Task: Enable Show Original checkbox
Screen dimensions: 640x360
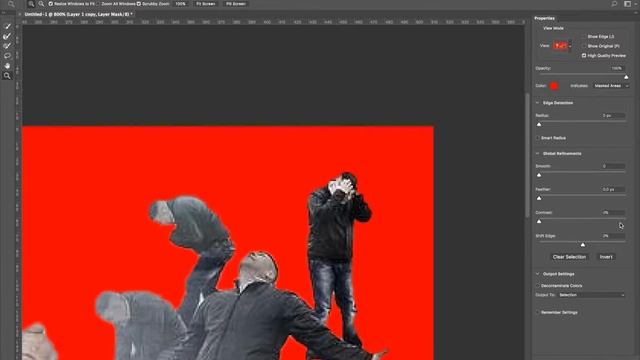Action: click(x=584, y=46)
